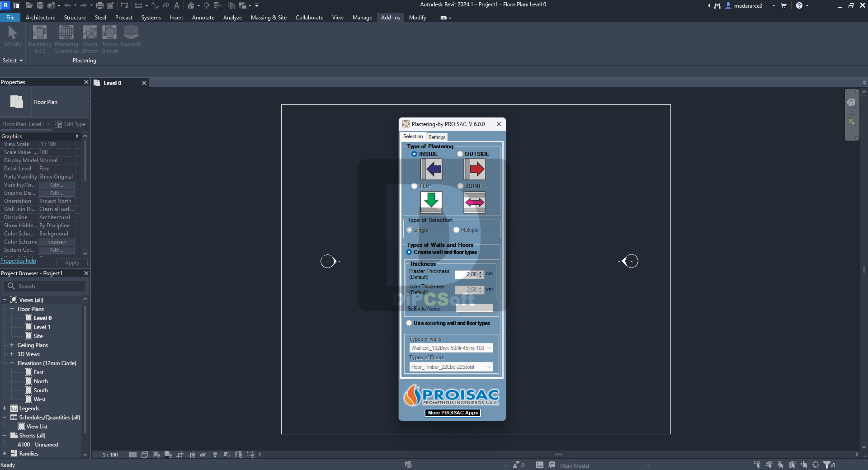Select Use existing wall and floor types
Viewport: 868px width, 470px height.
409,323
